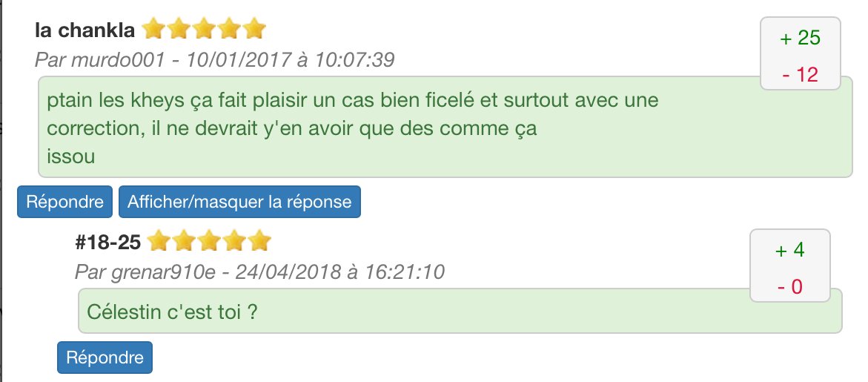
Task: Toggle 'Afficher/masquer la réponse'
Action: coord(239,202)
